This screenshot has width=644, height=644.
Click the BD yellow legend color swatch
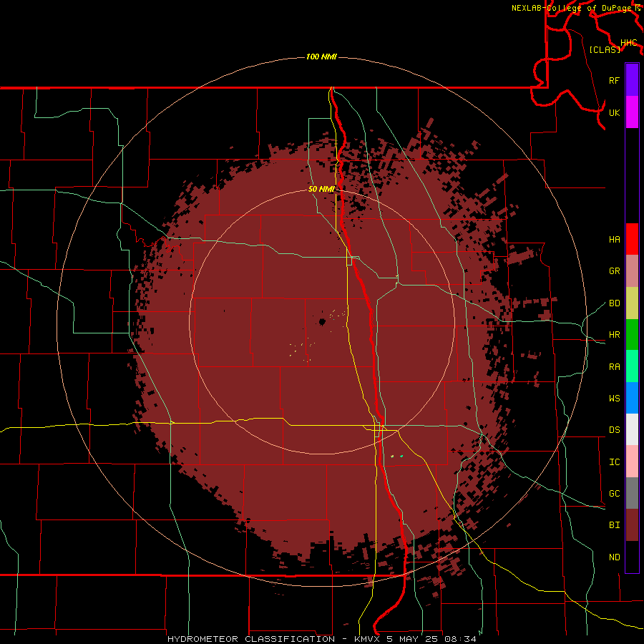(632, 303)
